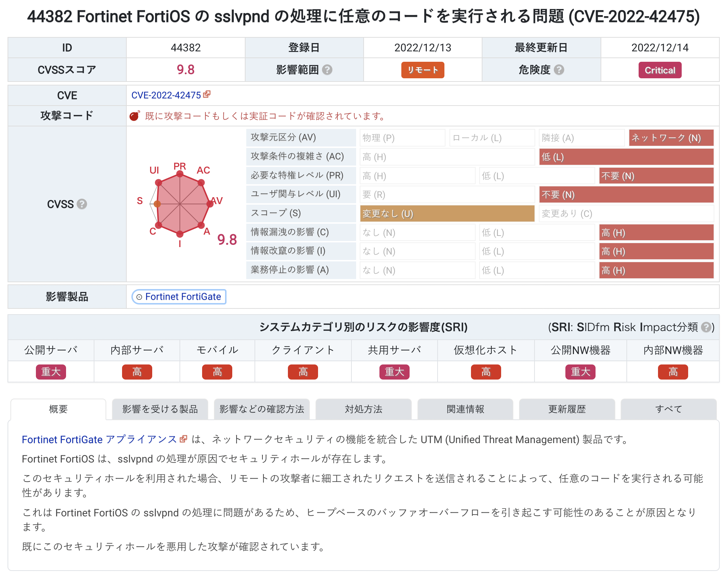Image resolution: width=728 pixels, height=581 pixels.
Task: Open the Fortinet FortiGate アプライアンス link
Action: (99, 440)
